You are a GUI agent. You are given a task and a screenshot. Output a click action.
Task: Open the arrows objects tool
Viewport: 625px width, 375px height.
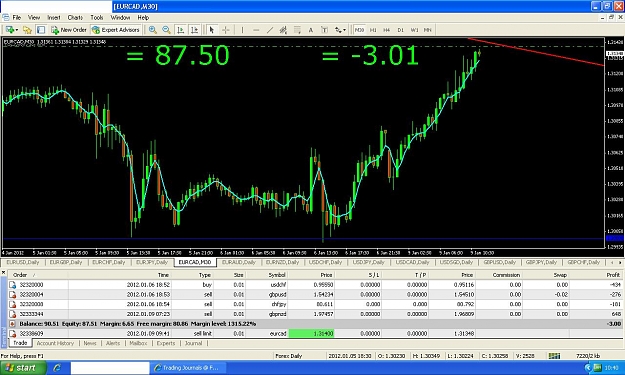click(x=338, y=30)
